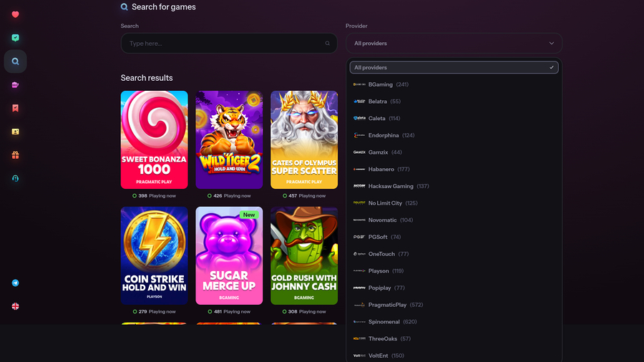Choose Popiplay (77) provider
644x362 pixels.
(454, 288)
